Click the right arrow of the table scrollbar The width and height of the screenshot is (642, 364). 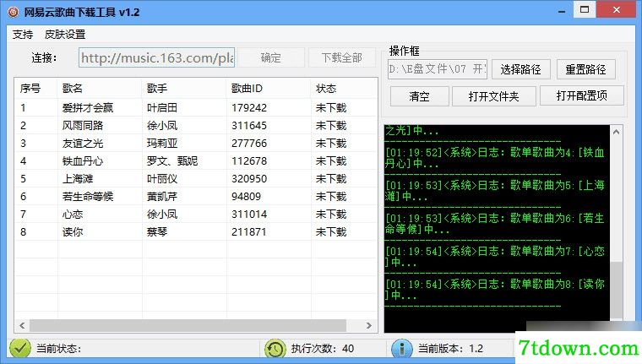click(369, 325)
